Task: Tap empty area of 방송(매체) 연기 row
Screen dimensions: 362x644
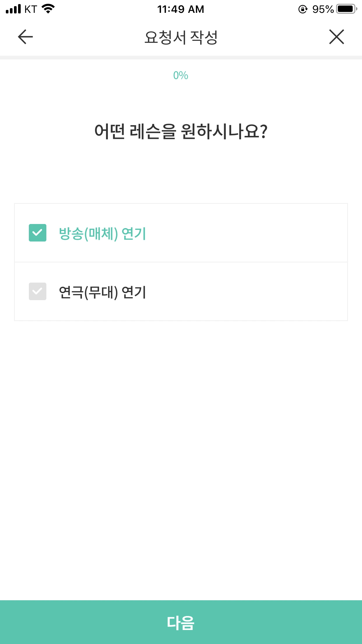Action: [x=248, y=233]
